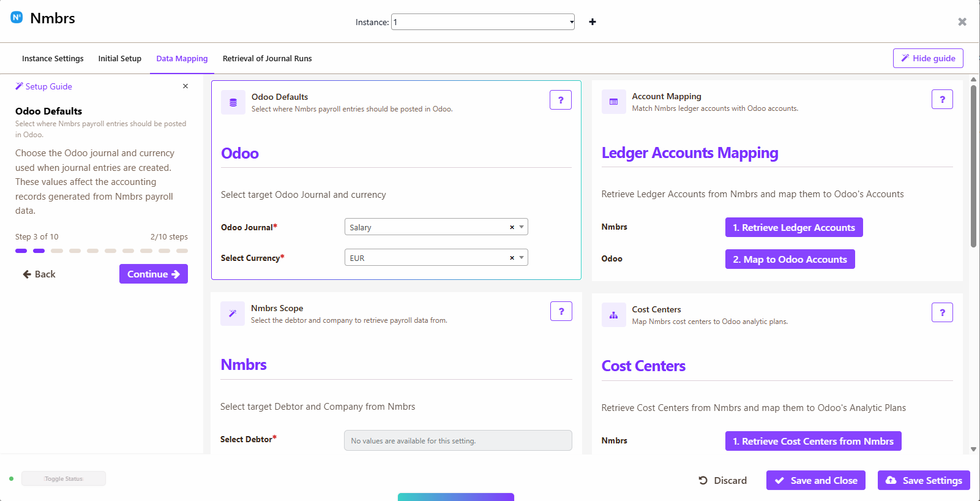Click the scrollbar down arrow
980x501 pixels.
tap(973, 450)
